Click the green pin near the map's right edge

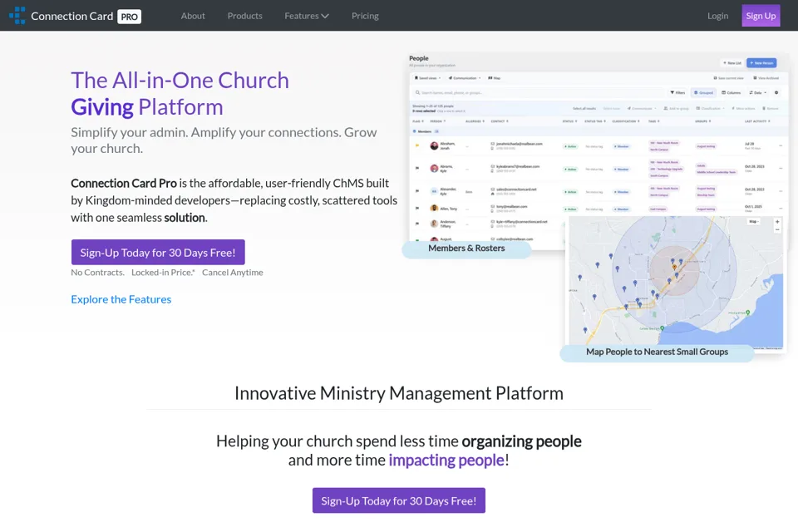click(x=747, y=313)
